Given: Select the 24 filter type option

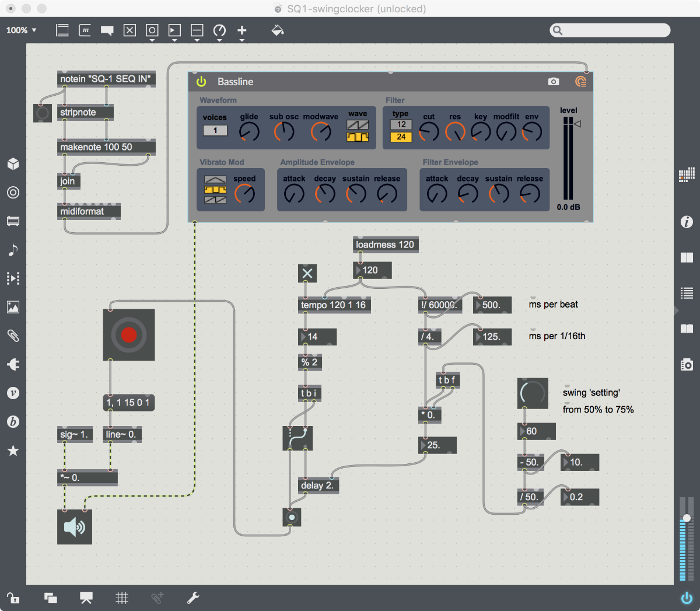Looking at the screenshot, I should 401,137.
